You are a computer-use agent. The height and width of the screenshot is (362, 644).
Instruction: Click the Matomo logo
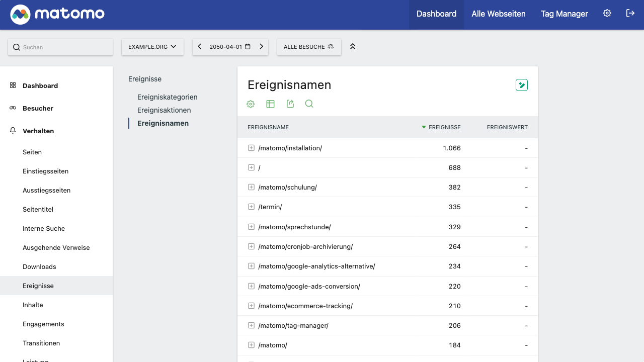tap(57, 14)
